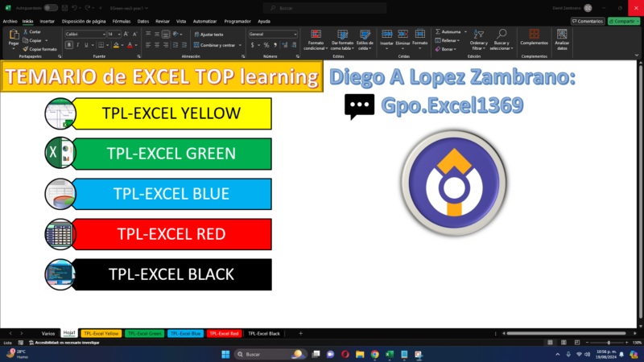Image resolution: width=644 pixels, height=362 pixels.
Task: Click the Copiar formato paintbrush
Action: pos(26,49)
